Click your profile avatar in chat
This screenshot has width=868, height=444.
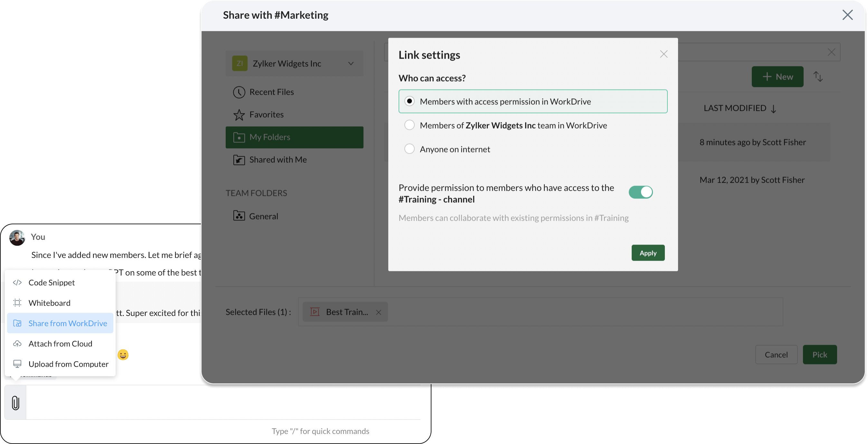[17, 238]
